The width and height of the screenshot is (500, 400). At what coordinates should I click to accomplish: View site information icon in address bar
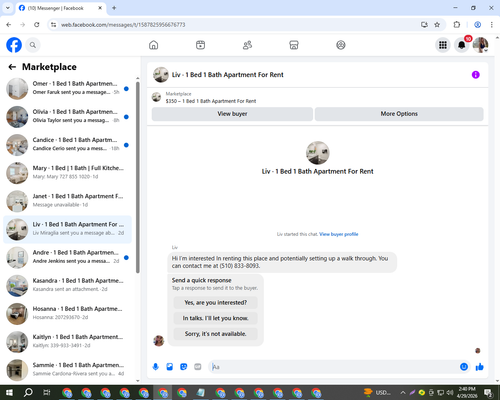(54, 25)
